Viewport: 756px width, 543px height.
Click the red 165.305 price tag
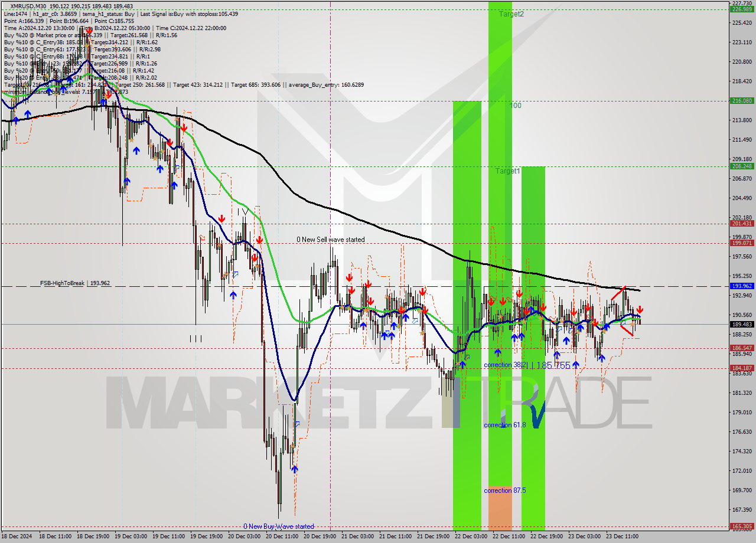[x=742, y=526]
